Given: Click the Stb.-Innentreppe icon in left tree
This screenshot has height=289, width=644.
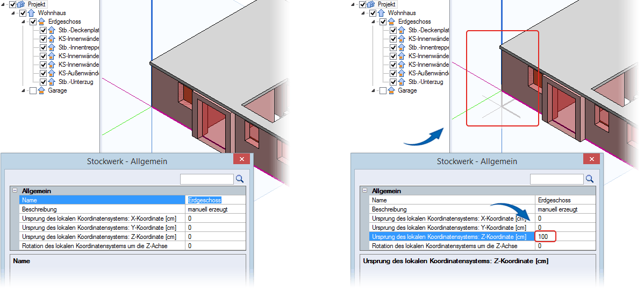Looking at the screenshot, I should 52,47.
